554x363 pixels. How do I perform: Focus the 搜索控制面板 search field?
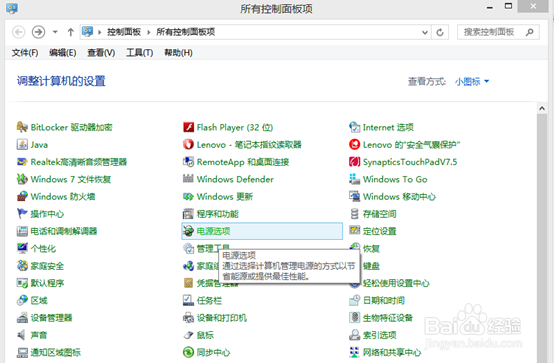[x=498, y=32]
